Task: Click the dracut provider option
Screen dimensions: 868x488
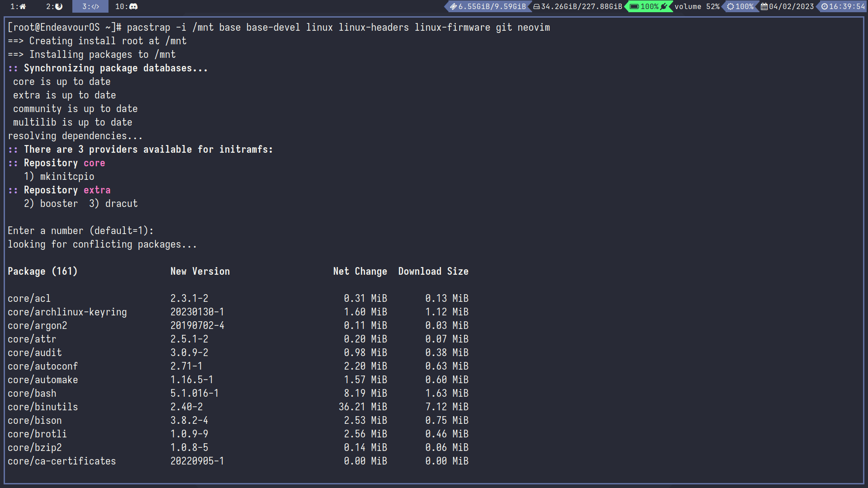Action: pyautogui.click(x=121, y=204)
